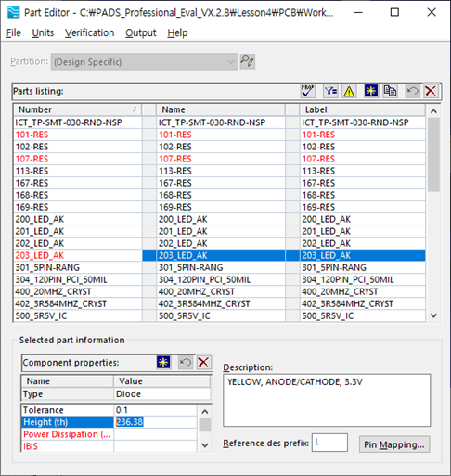Click the Reference des prefix field

(x=329, y=443)
